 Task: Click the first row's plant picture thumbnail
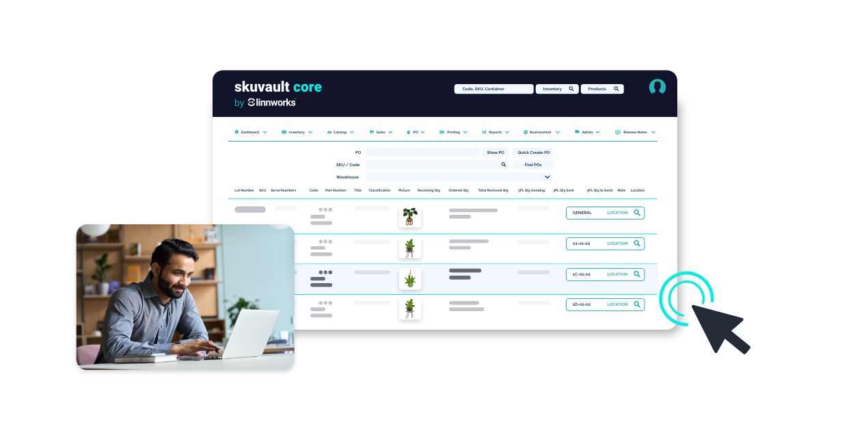point(410,217)
